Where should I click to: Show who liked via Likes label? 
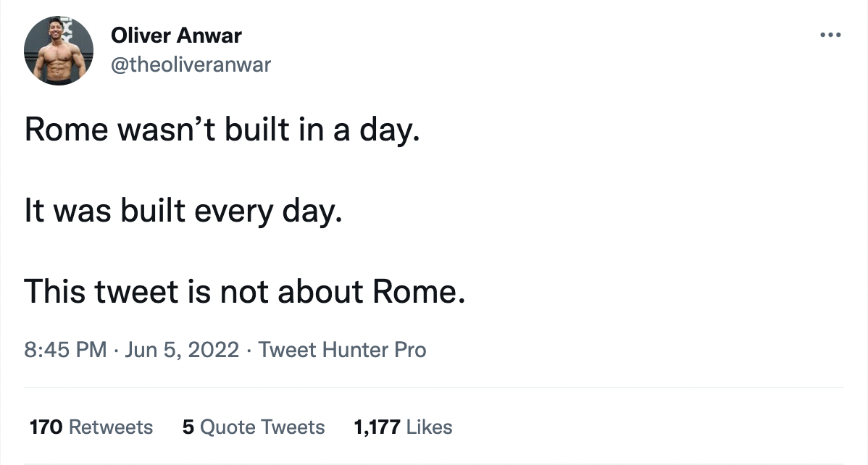click(429, 427)
